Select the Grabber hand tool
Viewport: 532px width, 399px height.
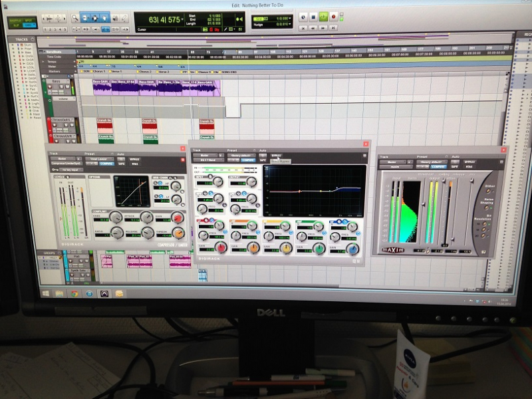click(x=105, y=18)
